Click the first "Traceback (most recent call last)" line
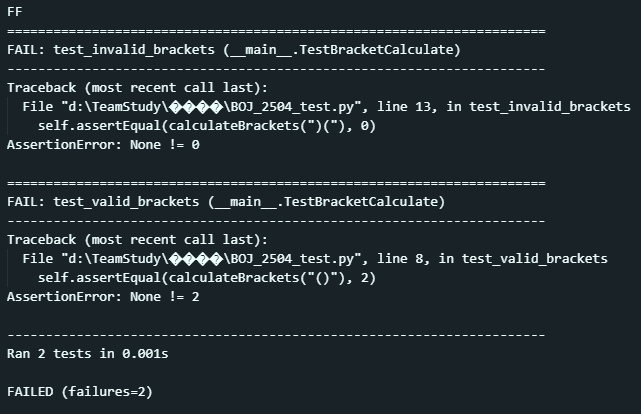The image size is (641, 414). (137, 88)
